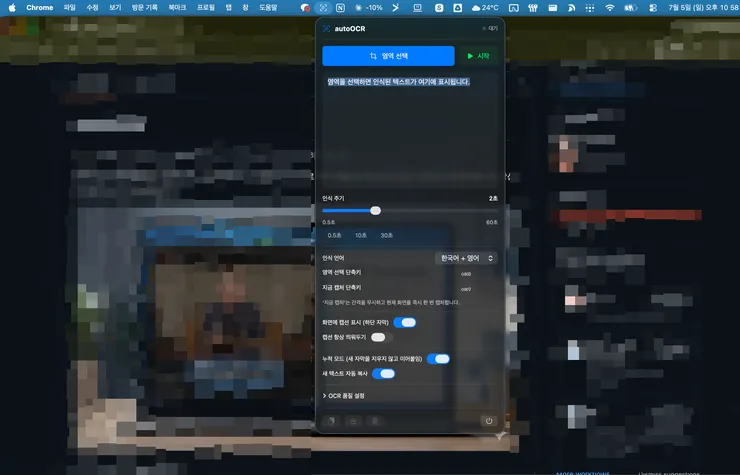Open the Wi-Fi status menu
Viewport: 740px width, 475px height.
click(x=610, y=8)
